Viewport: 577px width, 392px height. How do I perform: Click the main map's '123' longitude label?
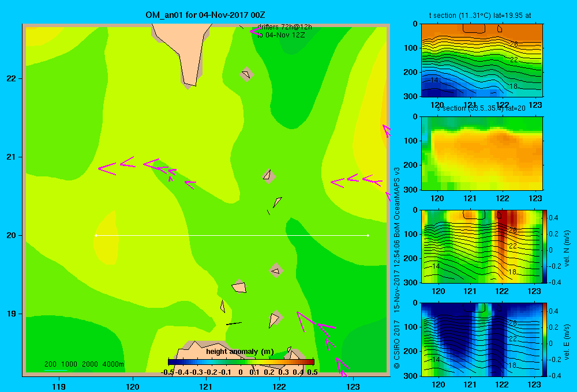[353, 386]
